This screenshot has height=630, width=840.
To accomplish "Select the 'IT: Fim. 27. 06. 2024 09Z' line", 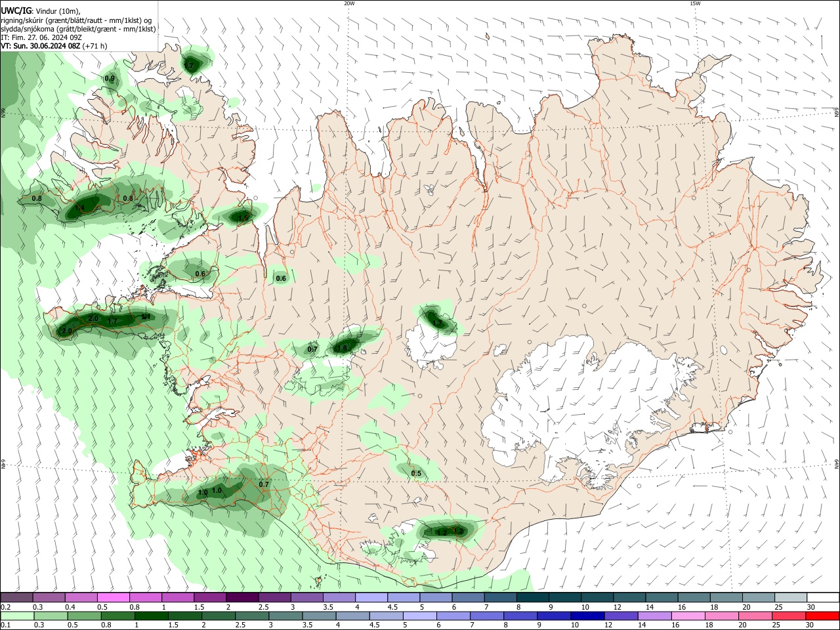I will point(41,37).
